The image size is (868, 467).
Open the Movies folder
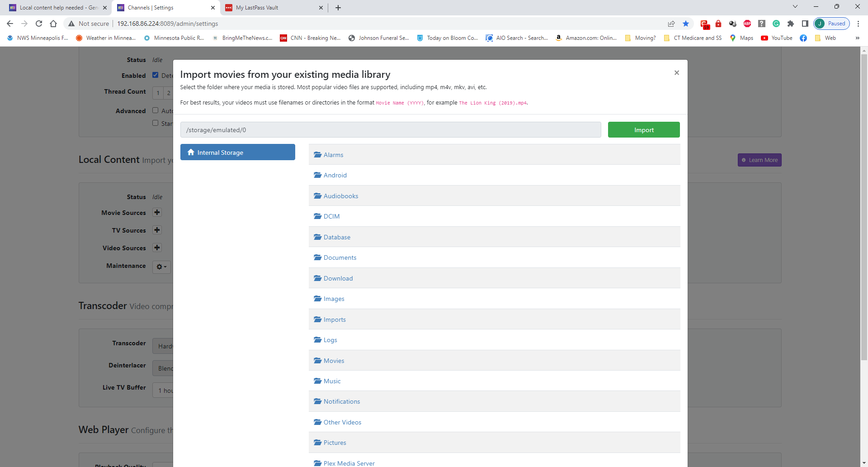tap(334, 361)
